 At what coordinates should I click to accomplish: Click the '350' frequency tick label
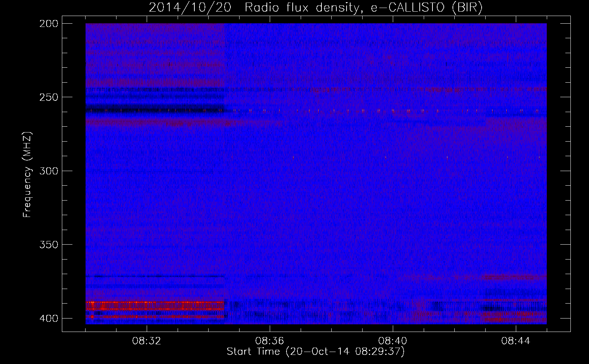click(x=49, y=244)
